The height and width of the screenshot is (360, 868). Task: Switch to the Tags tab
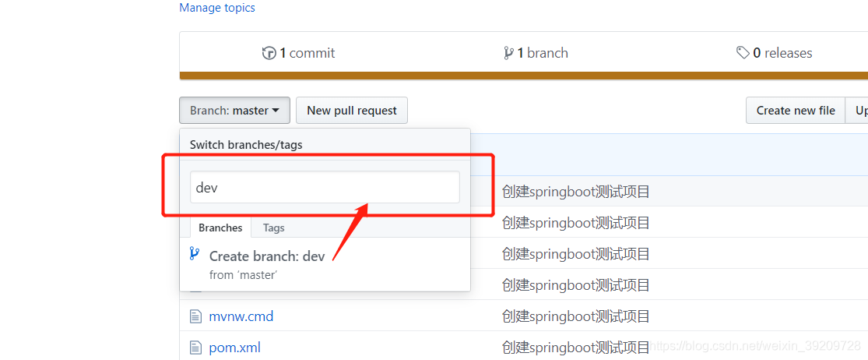click(x=273, y=228)
